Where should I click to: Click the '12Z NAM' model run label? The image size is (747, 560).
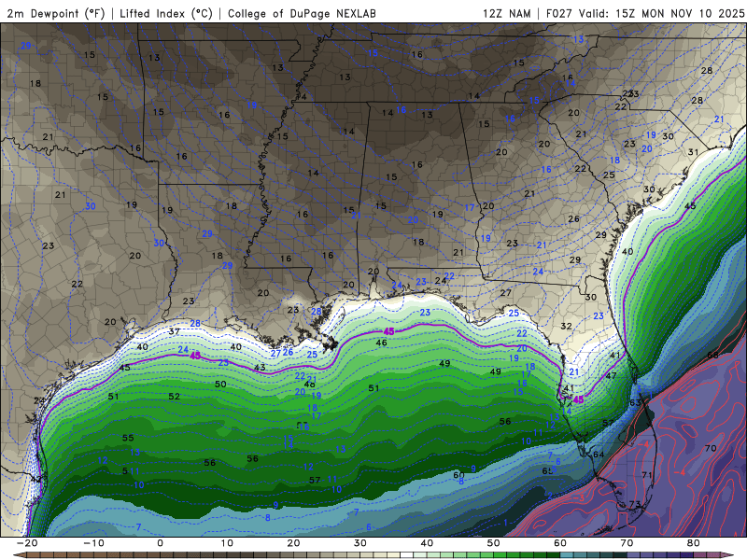pos(506,13)
